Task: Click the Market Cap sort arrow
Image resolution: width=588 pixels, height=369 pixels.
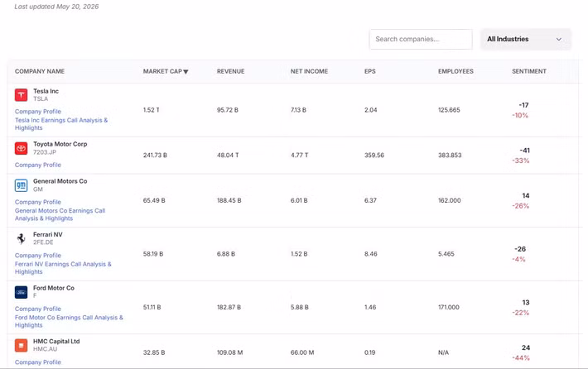Action: click(x=186, y=71)
